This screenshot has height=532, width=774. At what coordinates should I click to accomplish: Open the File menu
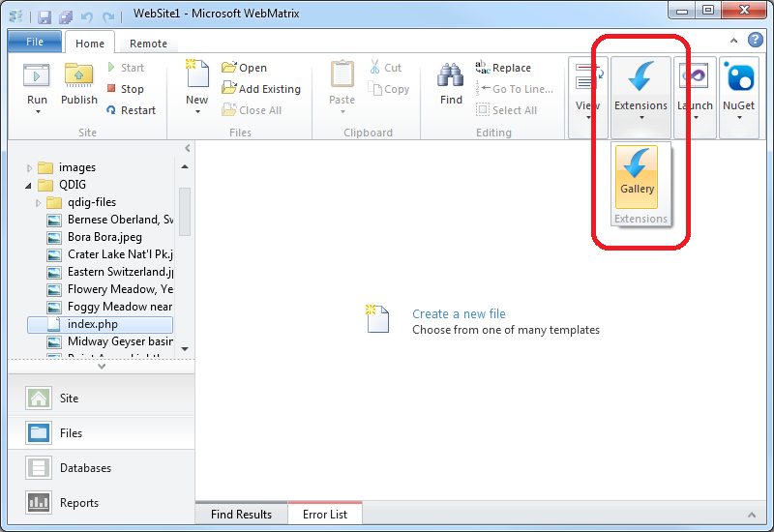pos(35,43)
